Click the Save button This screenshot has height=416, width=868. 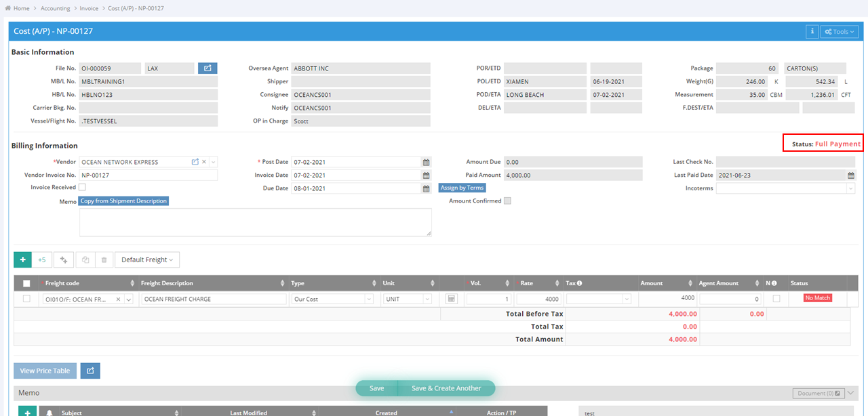click(x=376, y=388)
